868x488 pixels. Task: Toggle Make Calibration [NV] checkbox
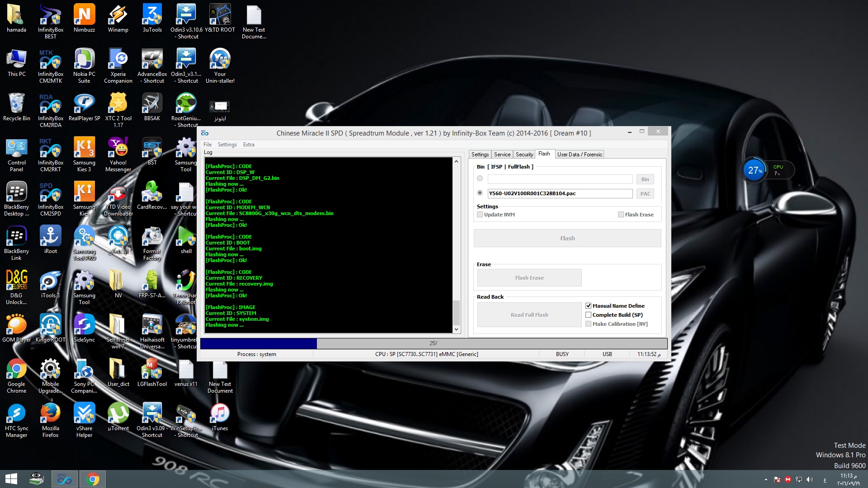588,324
